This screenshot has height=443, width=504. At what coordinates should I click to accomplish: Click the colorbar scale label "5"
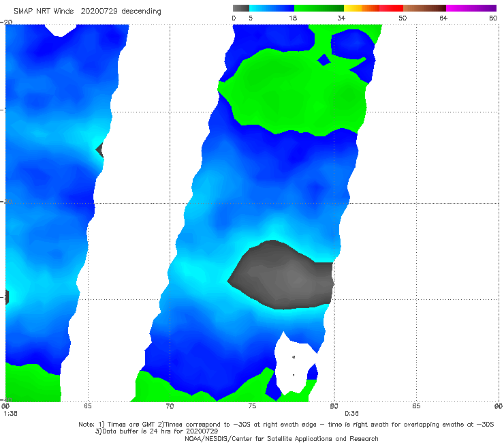pyautogui.click(x=251, y=18)
